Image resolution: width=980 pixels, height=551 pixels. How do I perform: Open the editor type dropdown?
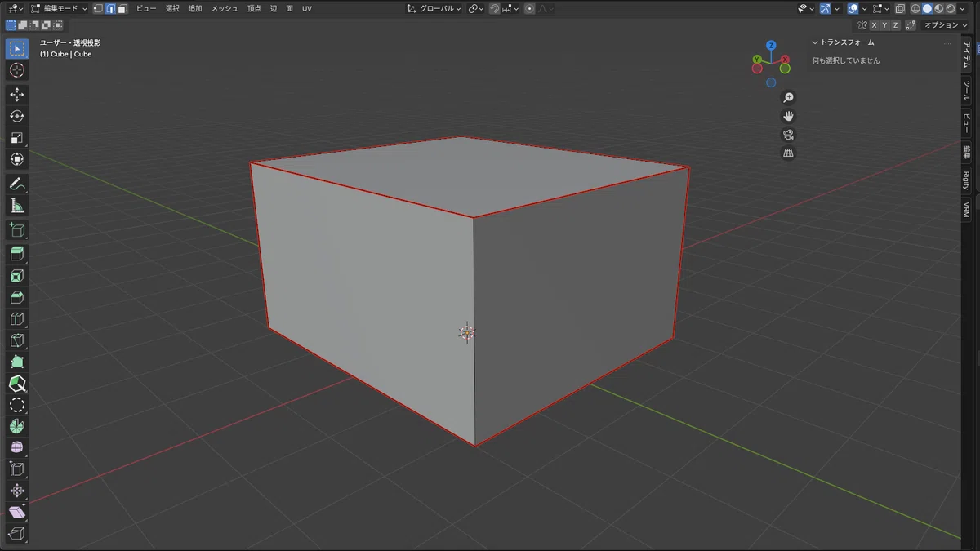(16, 8)
